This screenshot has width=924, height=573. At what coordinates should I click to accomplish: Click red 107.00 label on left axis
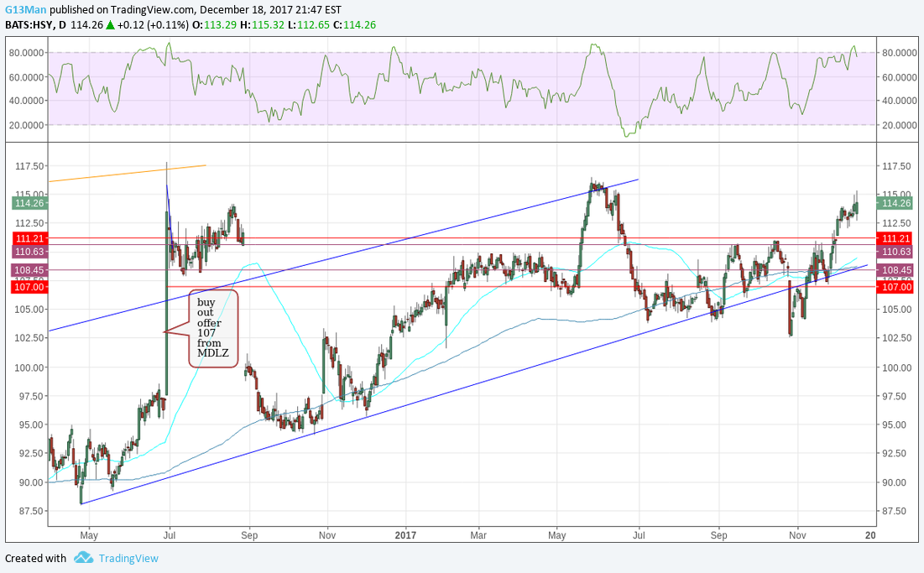29,287
